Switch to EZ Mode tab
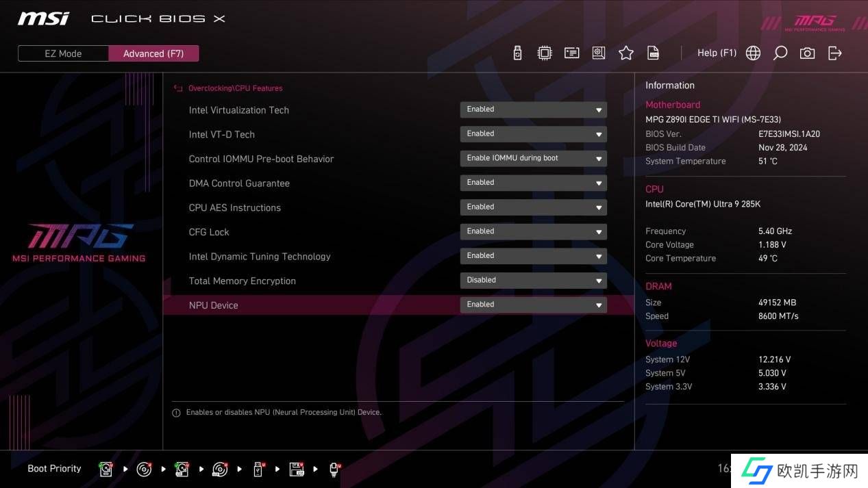 click(x=63, y=53)
